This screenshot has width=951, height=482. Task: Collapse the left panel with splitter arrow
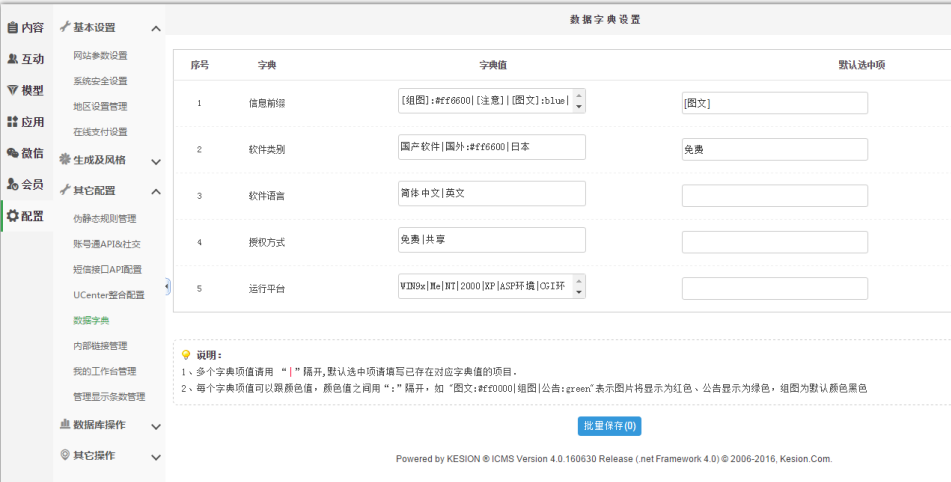click(x=167, y=286)
